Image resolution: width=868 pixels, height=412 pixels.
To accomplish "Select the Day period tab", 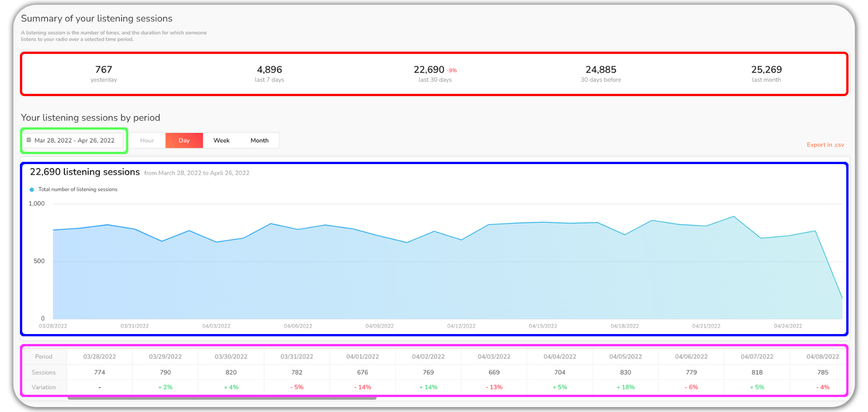I will pyautogui.click(x=184, y=141).
